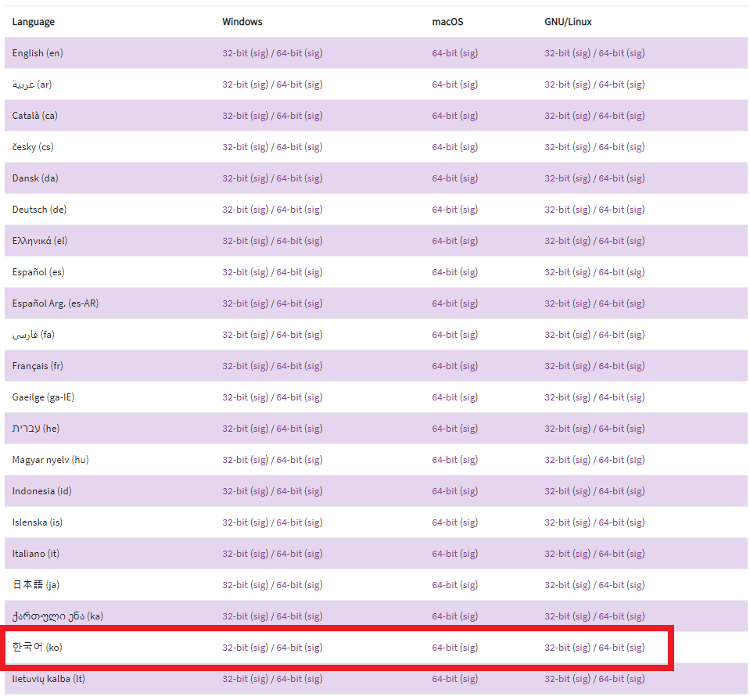Click Windows 64-bit link in the Arabic (ar) row

click(x=289, y=84)
